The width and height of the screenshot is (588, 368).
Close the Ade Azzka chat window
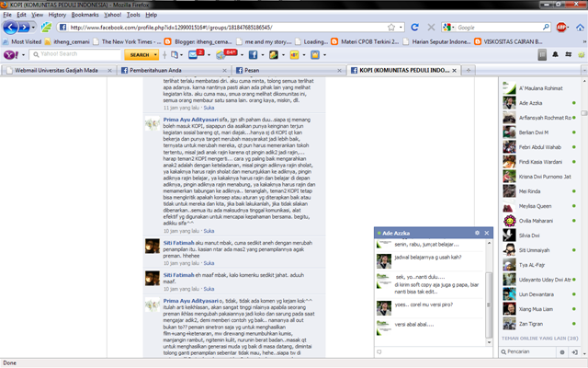[487, 233]
